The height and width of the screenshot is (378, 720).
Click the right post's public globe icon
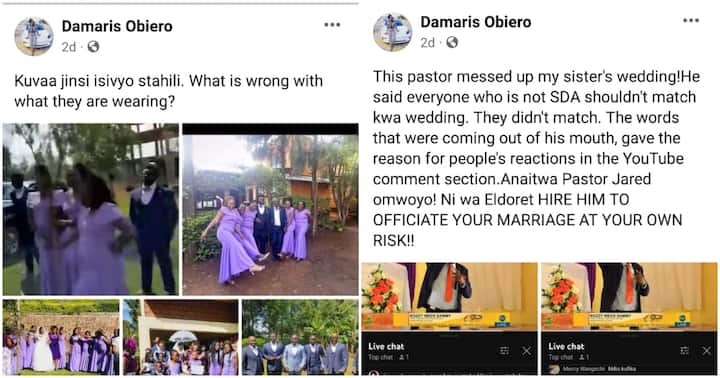452,42
